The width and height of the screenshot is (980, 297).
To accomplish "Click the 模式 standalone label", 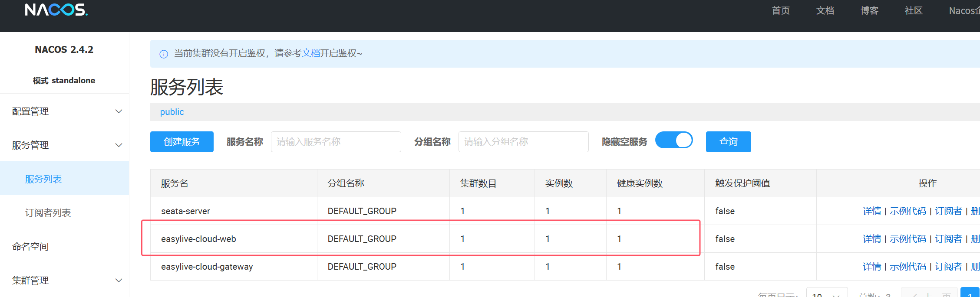I will 64,80.
